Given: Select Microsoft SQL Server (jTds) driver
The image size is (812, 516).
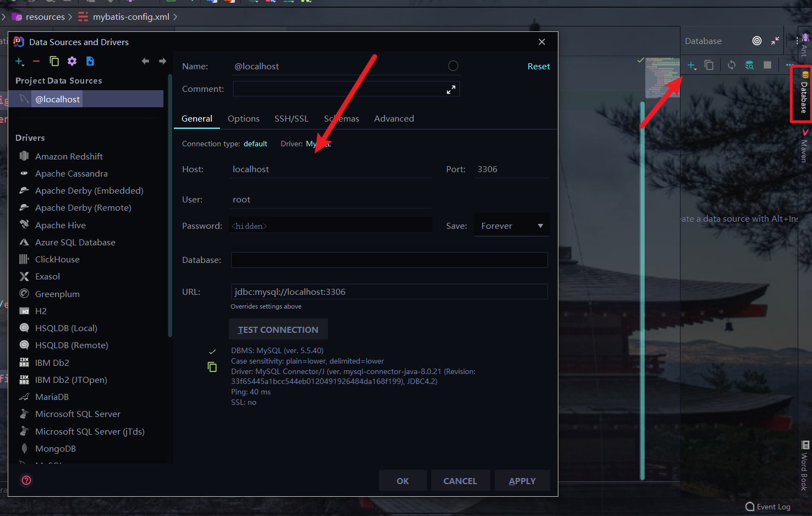Looking at the screenshot, I should click(x=90, y=431).
